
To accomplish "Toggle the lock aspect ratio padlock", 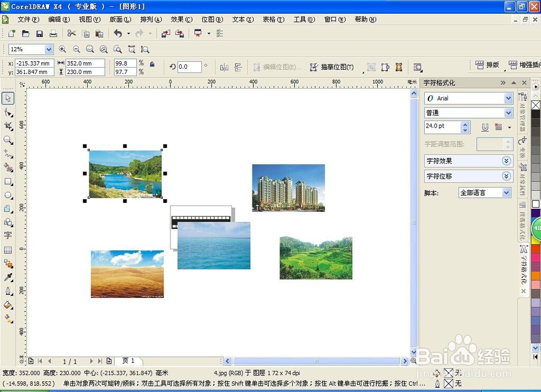I will point(152,64).
